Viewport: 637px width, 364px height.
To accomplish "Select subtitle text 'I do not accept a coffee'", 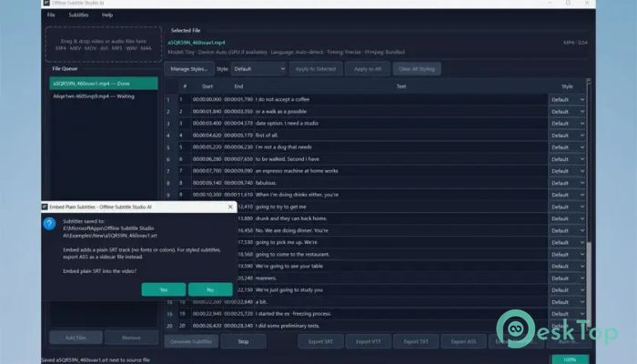I will (x=282, y=99).
